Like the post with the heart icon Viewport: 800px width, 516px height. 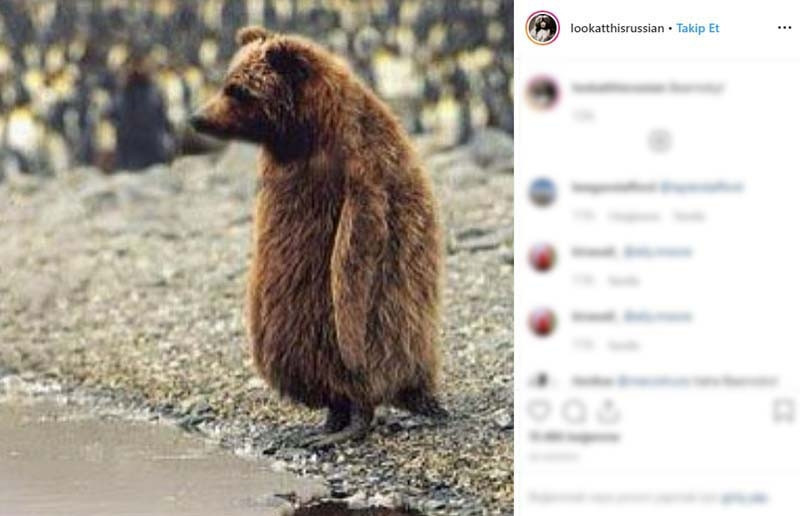539,410
